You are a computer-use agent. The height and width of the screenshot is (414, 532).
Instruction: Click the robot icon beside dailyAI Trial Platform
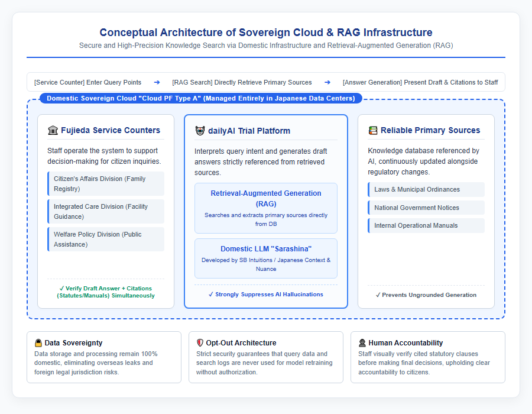[200, 131]
